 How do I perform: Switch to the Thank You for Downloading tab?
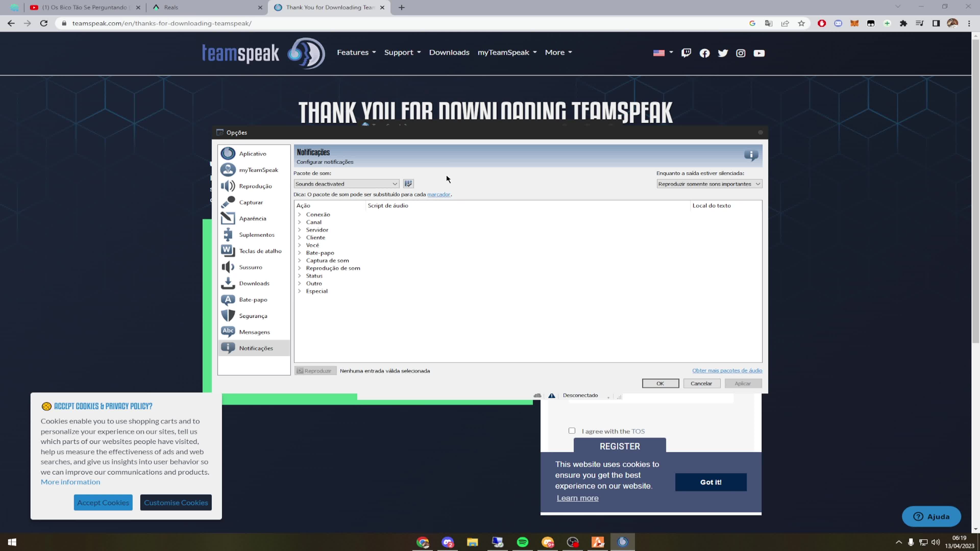325,7
